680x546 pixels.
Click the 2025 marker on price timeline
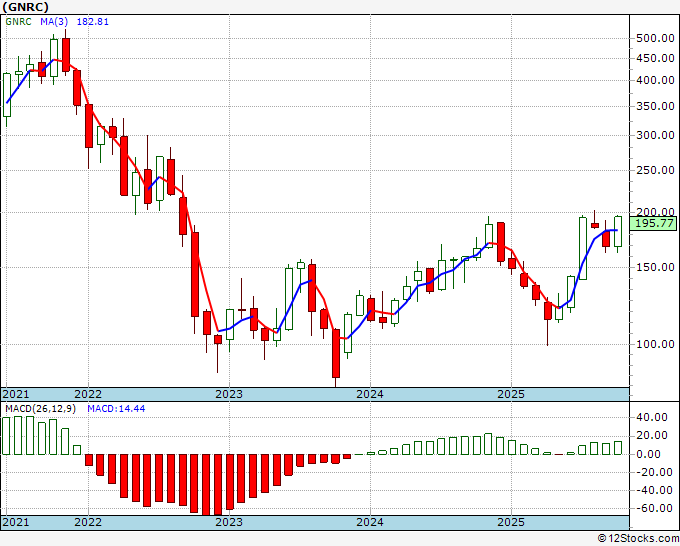[511, 394]
